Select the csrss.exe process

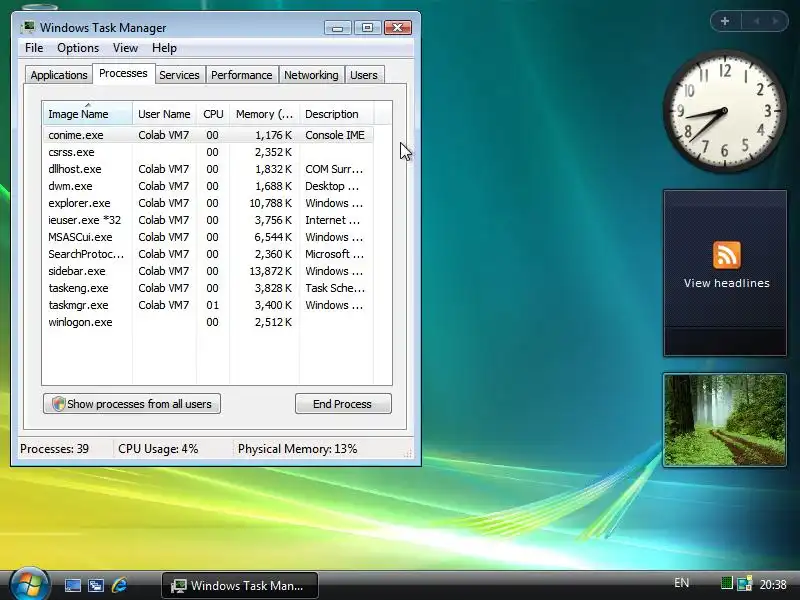(x=208, y=152)
